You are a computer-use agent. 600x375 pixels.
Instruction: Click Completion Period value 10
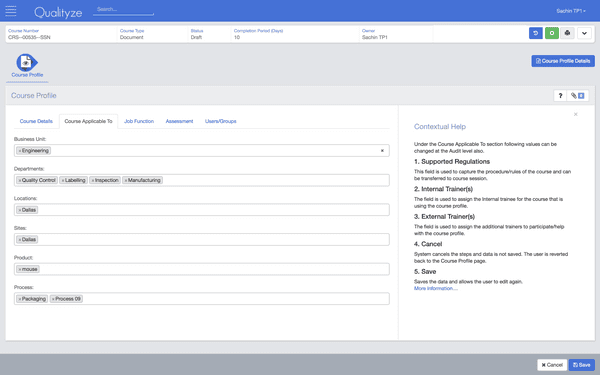237,38
